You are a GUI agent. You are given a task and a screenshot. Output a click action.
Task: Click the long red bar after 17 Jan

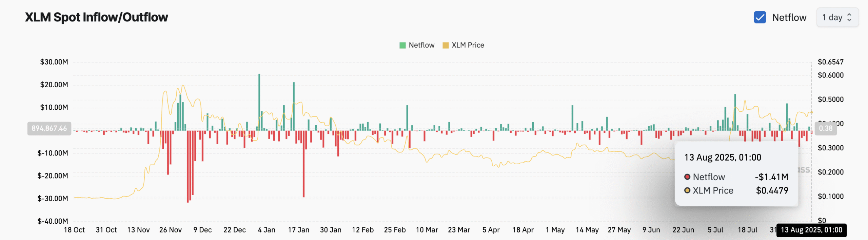pyautogui.click(x=303, y=164)
